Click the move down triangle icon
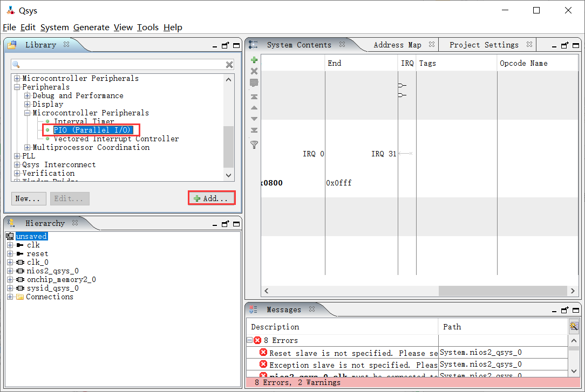The width and height of the screenshot is (585, 392). click(x=254, y=119)
